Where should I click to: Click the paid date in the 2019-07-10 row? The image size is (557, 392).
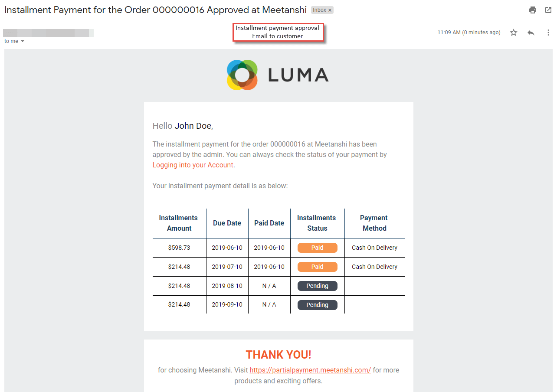pos(269,267)
